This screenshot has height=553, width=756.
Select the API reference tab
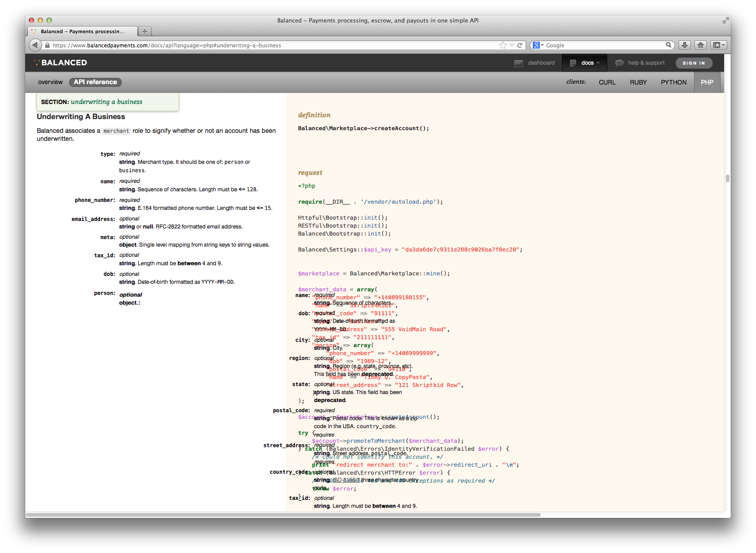[95, 82]
